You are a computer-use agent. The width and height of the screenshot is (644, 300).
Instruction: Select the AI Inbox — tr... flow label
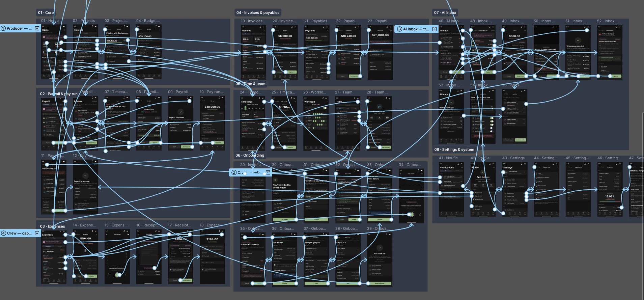(x=416, y=29)
